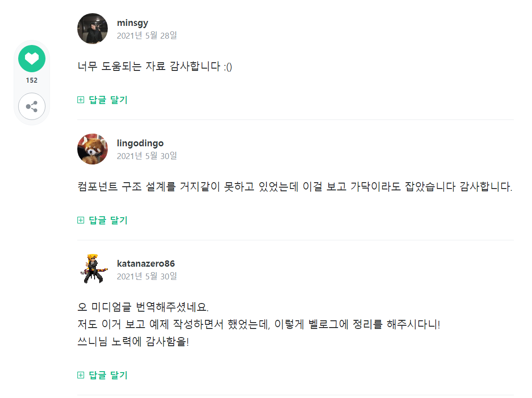The width and height of the screenshot is (532, 398).
Task: Click katanazero86's pixel character avatar
Action: click(93, 269)
